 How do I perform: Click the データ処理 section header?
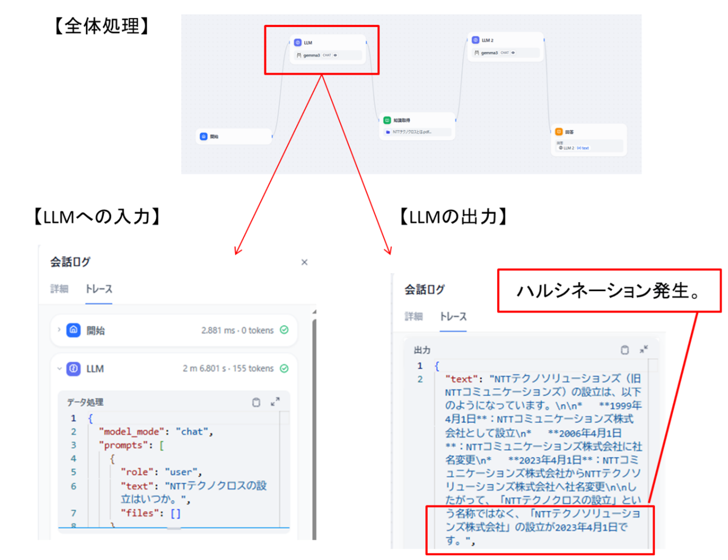pyautogui.click(x=85, y=402)
